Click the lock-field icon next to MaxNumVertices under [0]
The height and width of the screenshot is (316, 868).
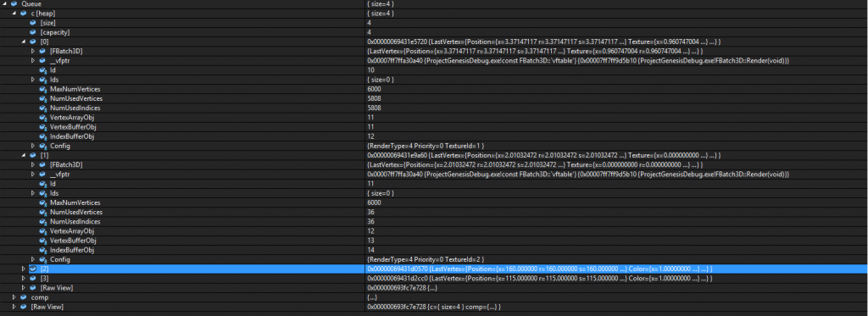pos(42,89)
